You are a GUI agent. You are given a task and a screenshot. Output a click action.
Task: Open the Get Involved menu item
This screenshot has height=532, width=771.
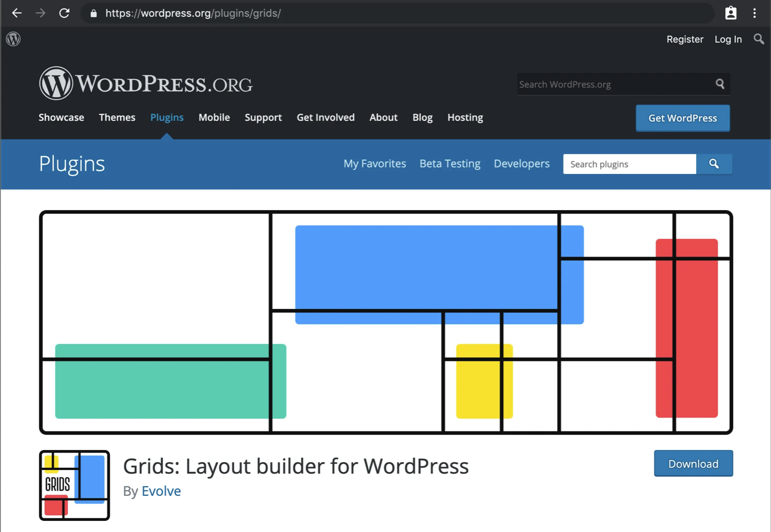pyautogui.click(x=326, y=117)
